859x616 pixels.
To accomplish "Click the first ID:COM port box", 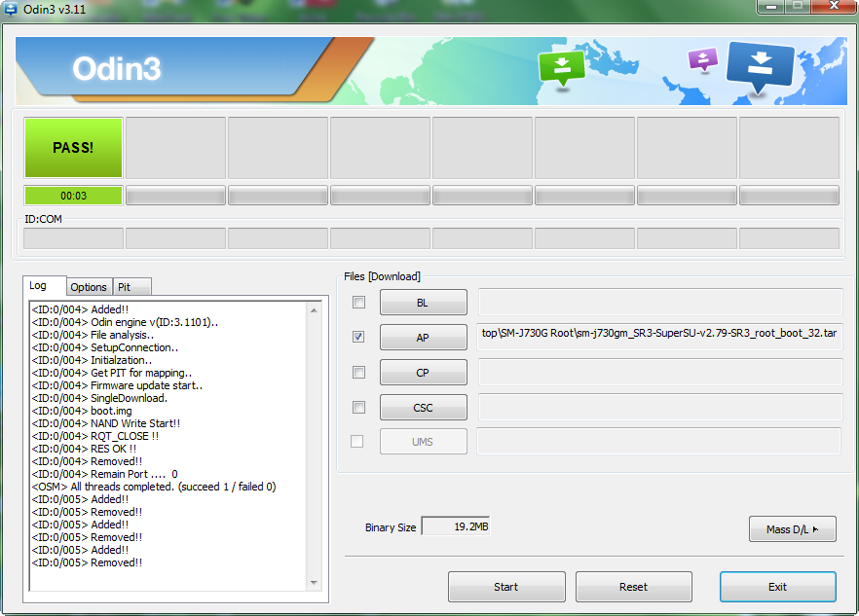I will pyautogui.click(x=73, y=238).
